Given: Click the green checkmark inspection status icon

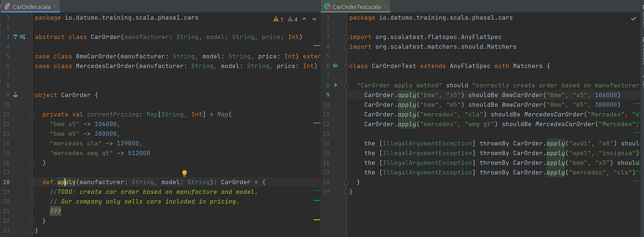Looking at the screenshot, I should pyautogui.click(x=633, y=18).
